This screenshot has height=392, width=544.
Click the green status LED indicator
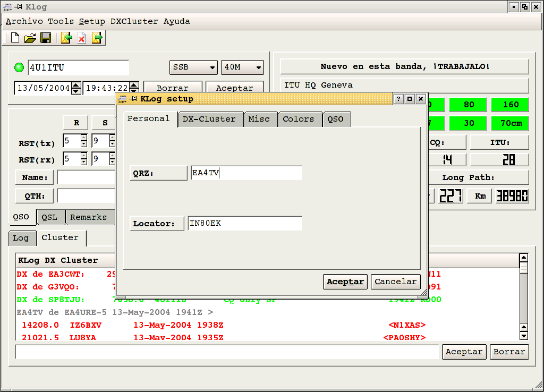[19, 67]
